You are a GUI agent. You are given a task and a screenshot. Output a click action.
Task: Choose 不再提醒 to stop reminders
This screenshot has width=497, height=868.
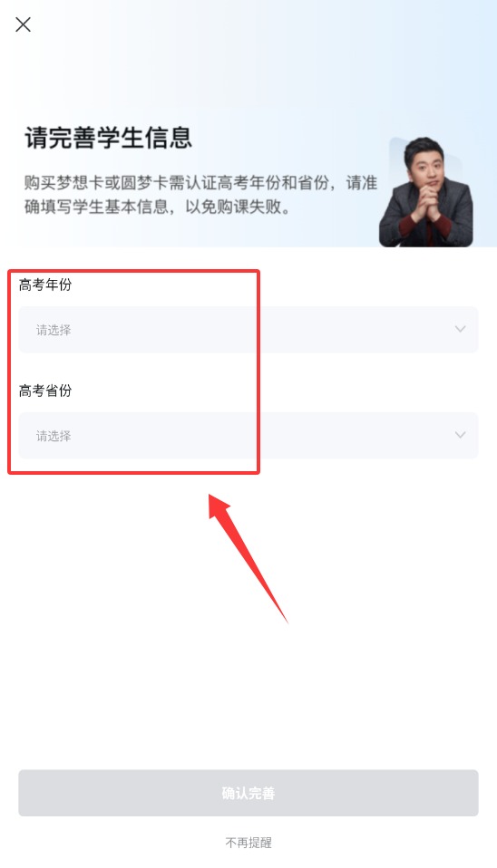[248, 843]
